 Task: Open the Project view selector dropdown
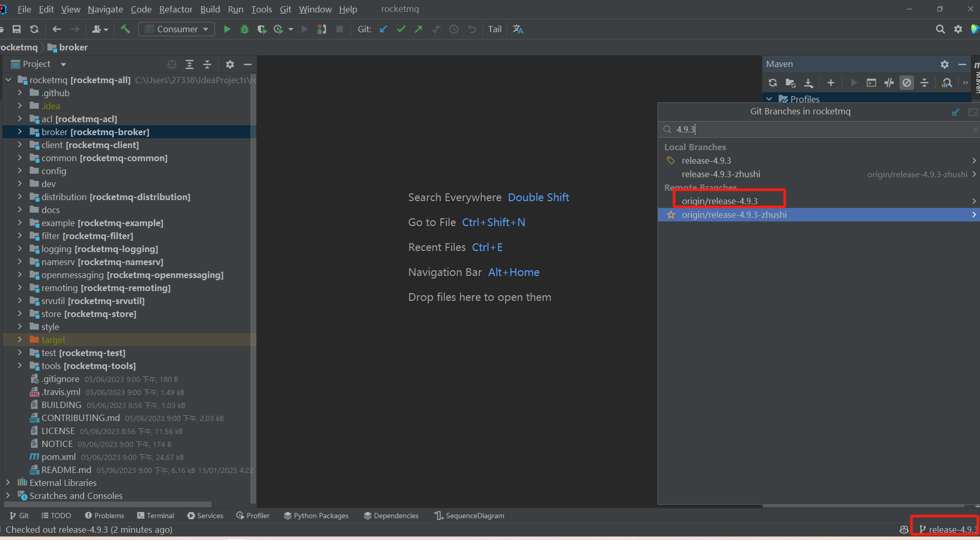tap(63, 64)
